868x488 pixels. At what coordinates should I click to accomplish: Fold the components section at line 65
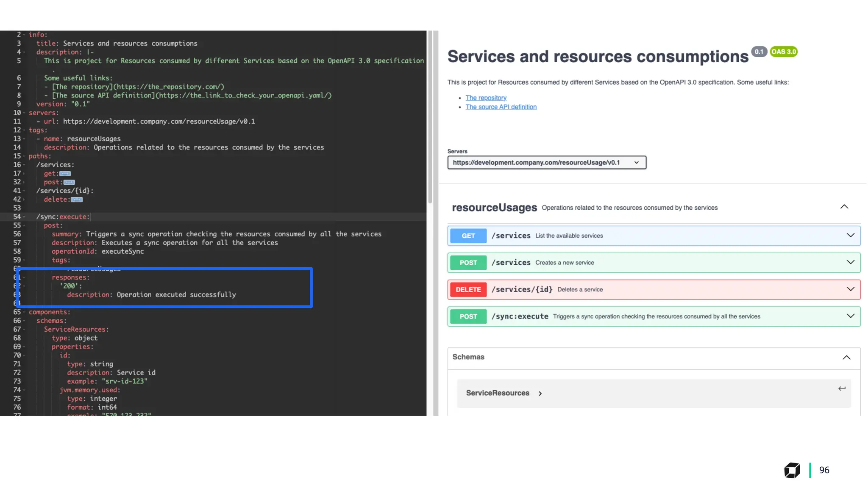coord(24,312)
